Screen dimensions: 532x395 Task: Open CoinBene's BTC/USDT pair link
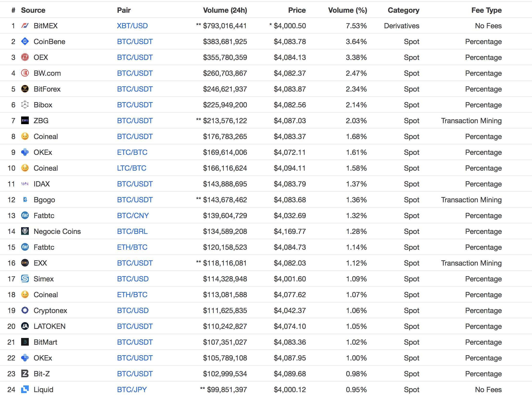click(135, 41)
